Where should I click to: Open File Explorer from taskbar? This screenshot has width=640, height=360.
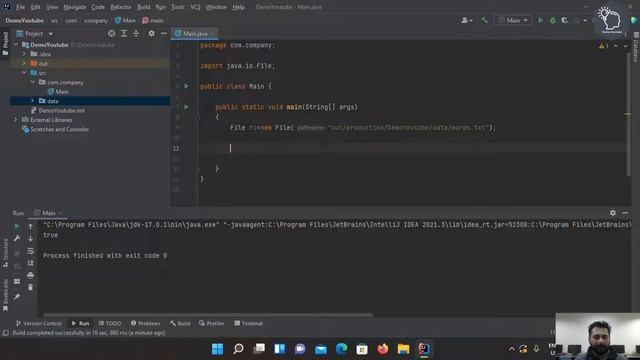(x=403, y=349)
